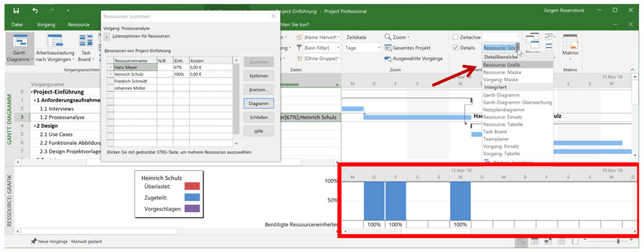Click the Ersetzen button
644x252 pixels.
(x=259, y=90)
